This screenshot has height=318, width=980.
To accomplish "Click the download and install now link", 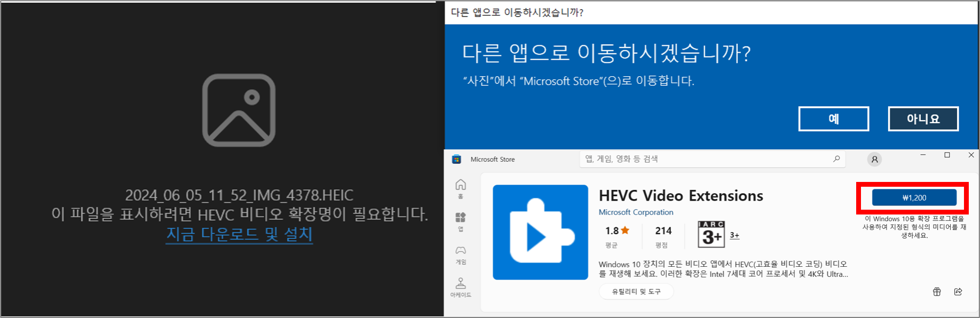I will point(239,234).
